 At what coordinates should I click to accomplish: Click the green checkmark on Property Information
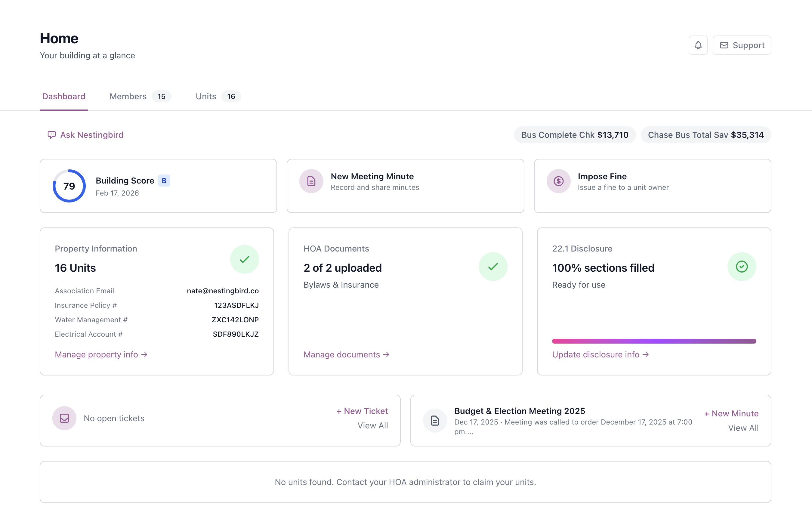pos(244,259)
